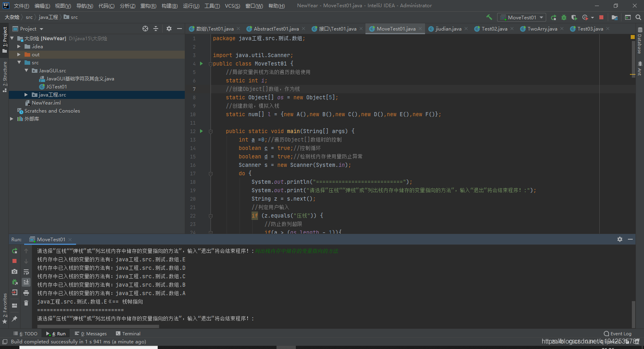Click the Debug MoveTest01 bug icon
644x349 pixels.
click(x=564, y=17)
